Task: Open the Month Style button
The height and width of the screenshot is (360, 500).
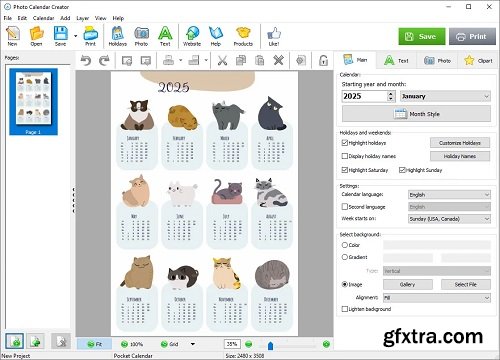Action: point(416,114)
